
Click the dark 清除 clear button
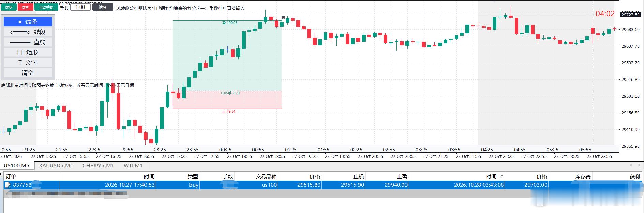pyautogui.click(x=103, y=7)
